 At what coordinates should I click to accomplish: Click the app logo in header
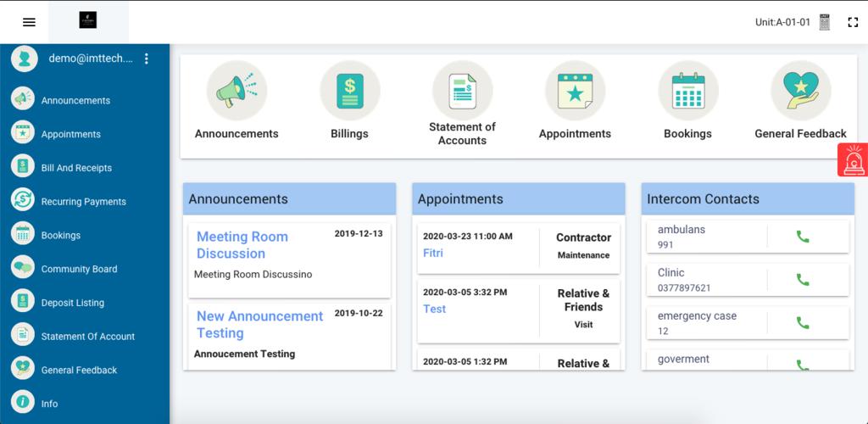(88, 20)
